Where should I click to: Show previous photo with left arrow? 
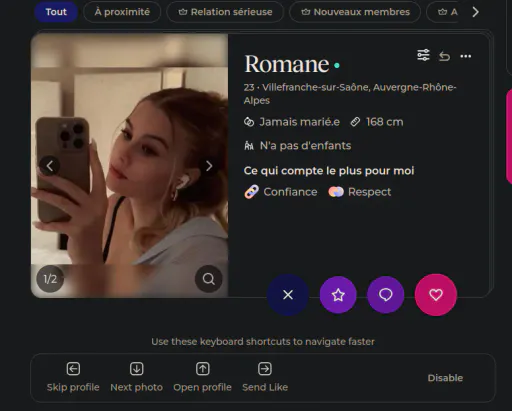(50, 166)
